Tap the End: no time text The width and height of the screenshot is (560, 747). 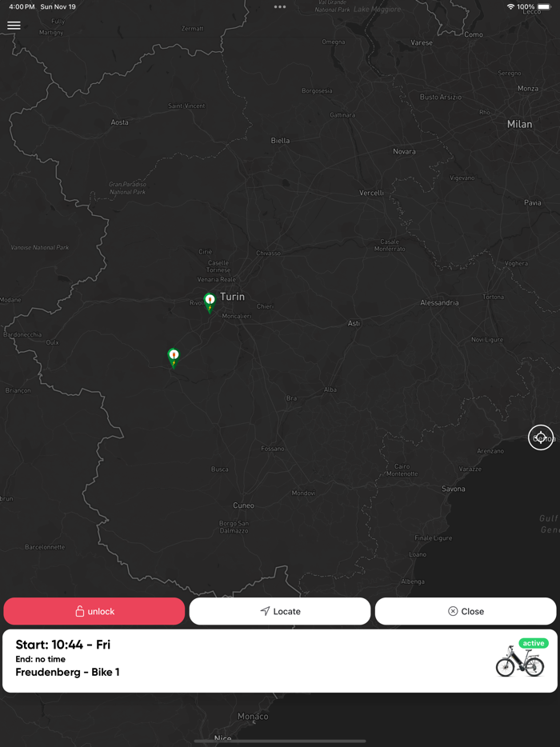[41, 659]
